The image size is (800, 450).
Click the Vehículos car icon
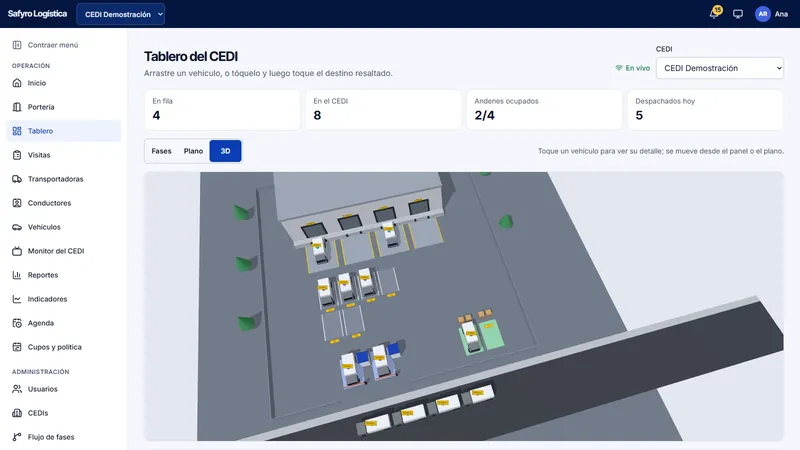coord(17,227)
